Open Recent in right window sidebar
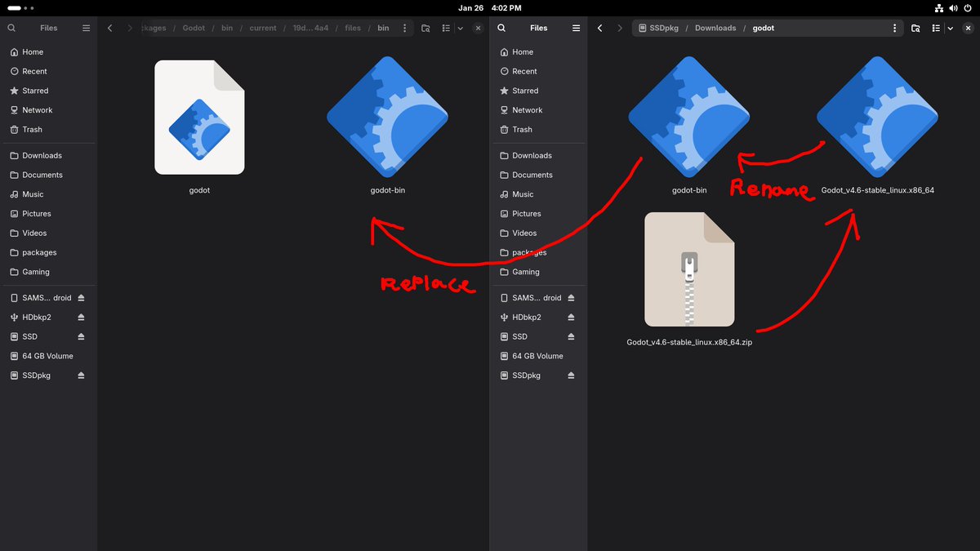 point(539,71)
